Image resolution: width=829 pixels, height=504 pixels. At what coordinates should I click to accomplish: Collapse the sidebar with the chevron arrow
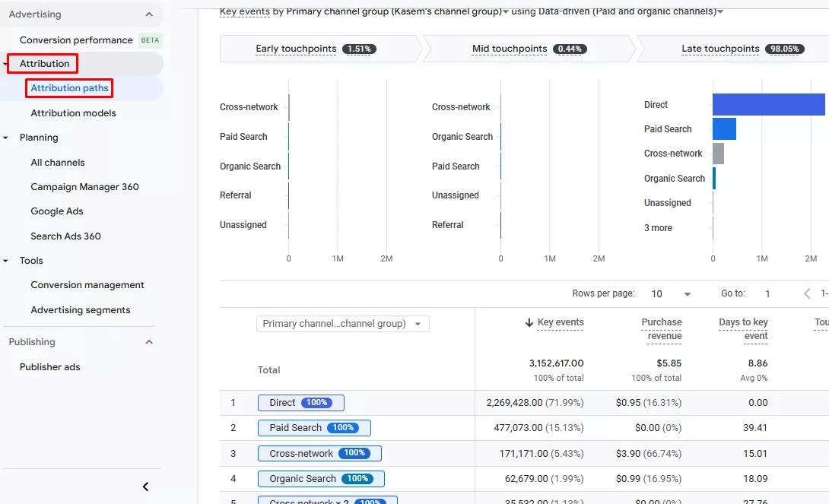coord(146,487)
